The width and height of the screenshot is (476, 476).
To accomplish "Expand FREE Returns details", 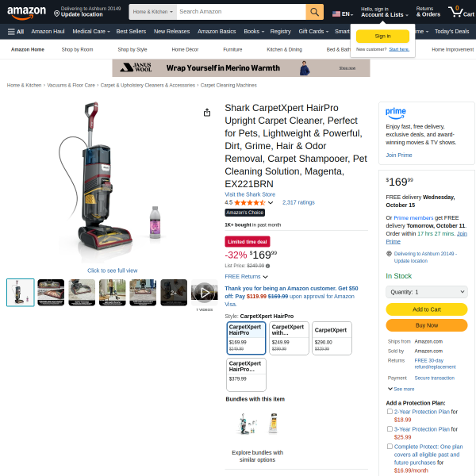I will (246, 277).
